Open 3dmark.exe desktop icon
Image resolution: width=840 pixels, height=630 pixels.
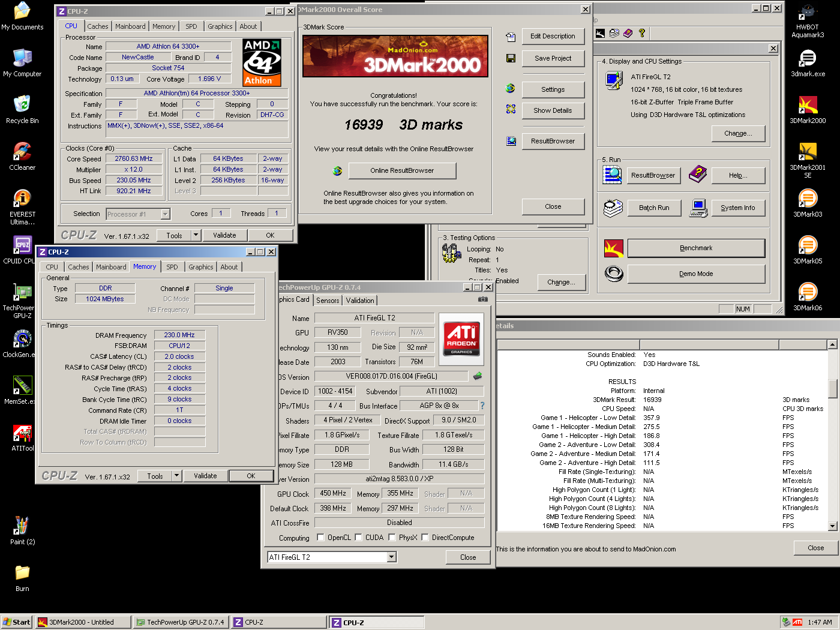(808, 63)
